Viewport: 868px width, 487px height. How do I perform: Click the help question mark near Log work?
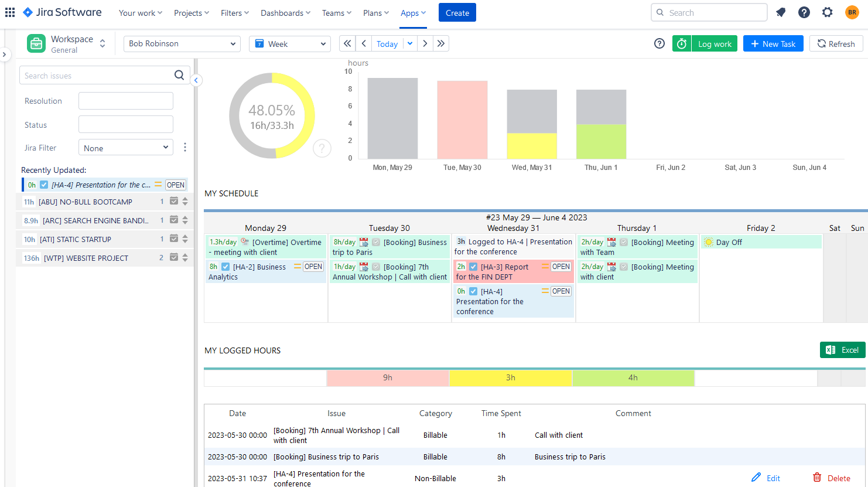point(659,43)
